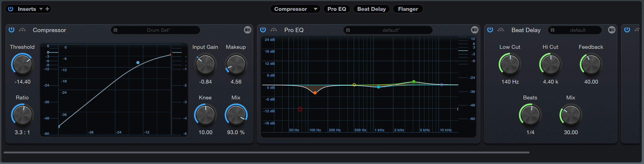Image resolution: width=644 pixels, height=164 pixels.
Task: Open the Pro EQ default preset field
Action: (x=388, y=30)
